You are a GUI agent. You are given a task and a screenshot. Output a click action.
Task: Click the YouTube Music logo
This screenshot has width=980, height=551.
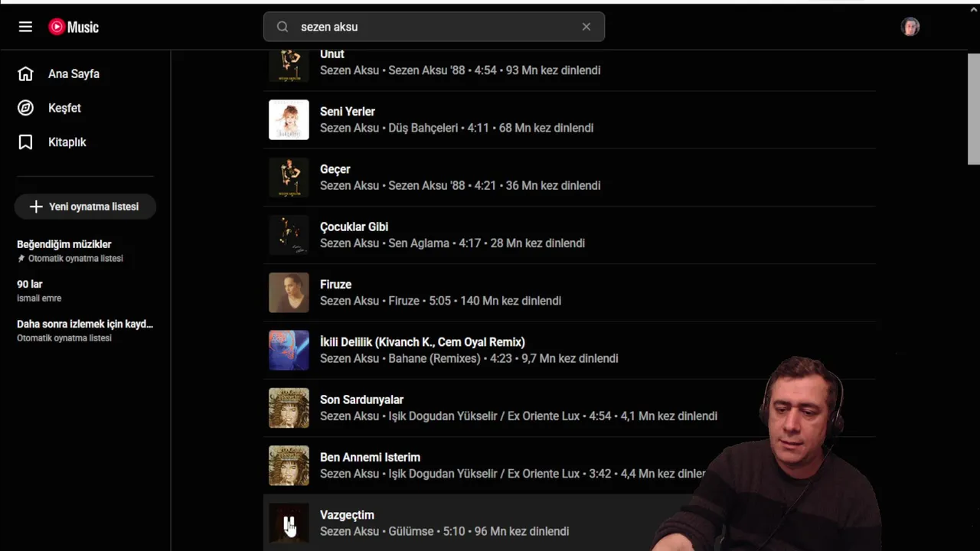pos(73,27)
